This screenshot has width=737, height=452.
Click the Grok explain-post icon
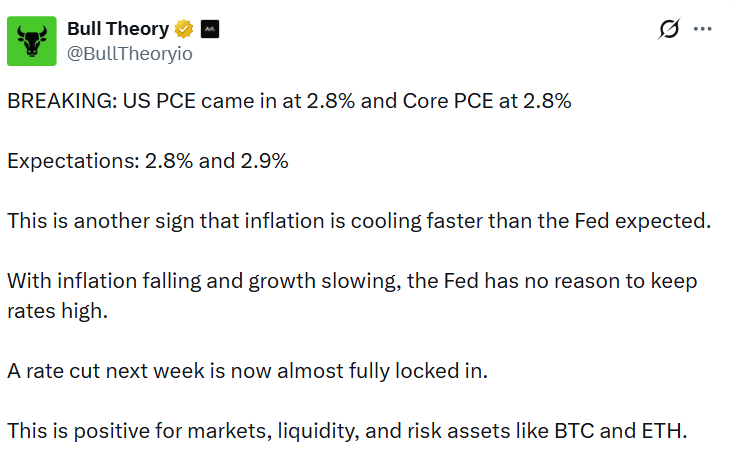669,29
